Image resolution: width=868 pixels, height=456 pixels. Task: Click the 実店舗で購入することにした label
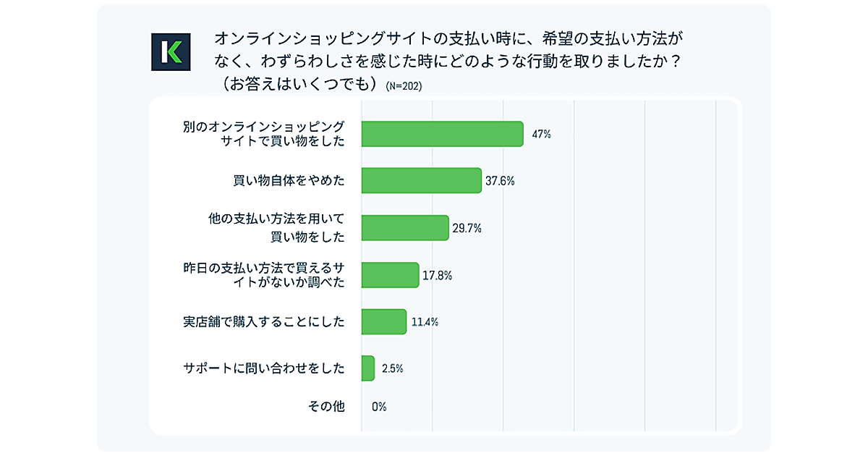click(x=264, y=321)
